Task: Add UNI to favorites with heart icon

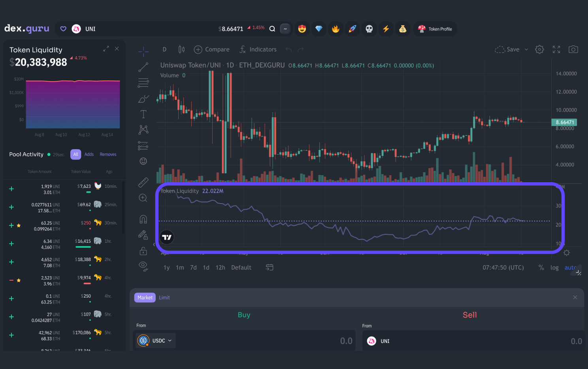Action: (63, 29)
